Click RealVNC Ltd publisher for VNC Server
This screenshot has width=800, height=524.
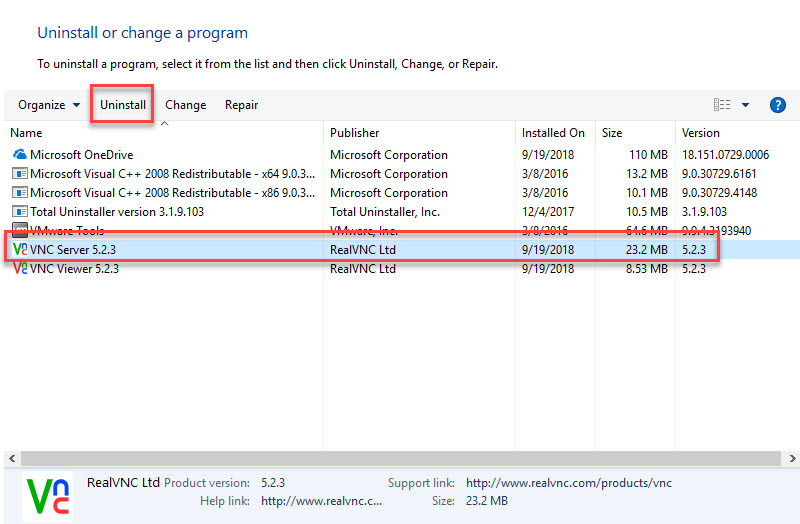pyautogui.click(x=363, y=249)
